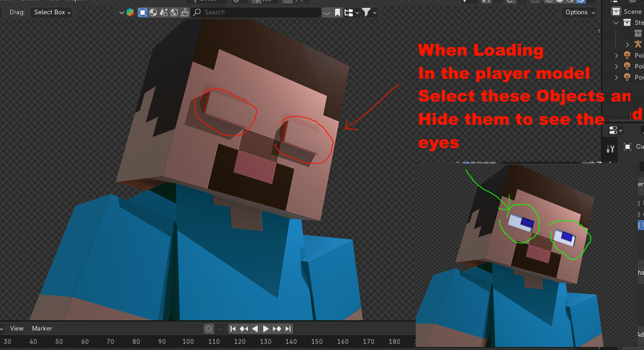Click the bookmark icon beside the filter dropdown
This screenshot has height=350, width=644.
[x=337, y=12]
